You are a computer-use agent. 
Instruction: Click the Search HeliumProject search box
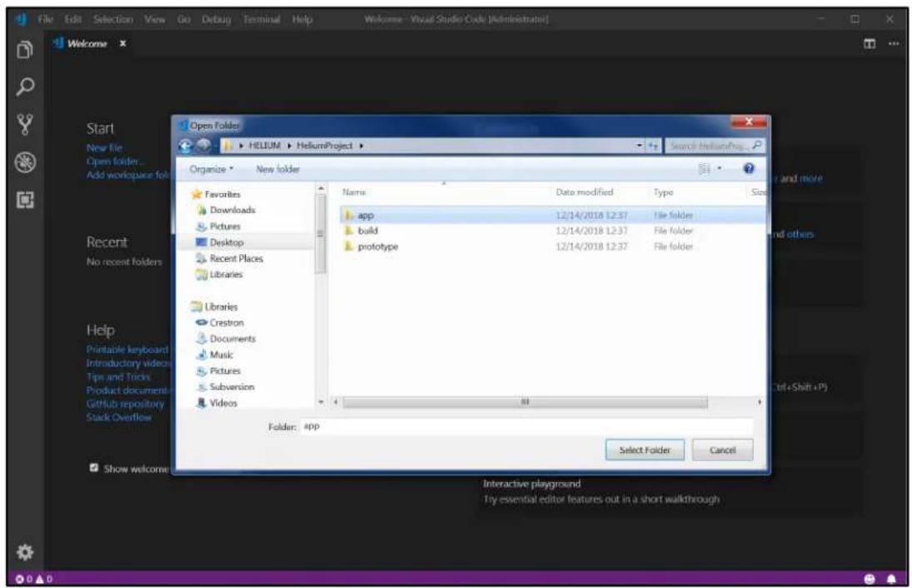pyautogui.click(x=715, y=146)
